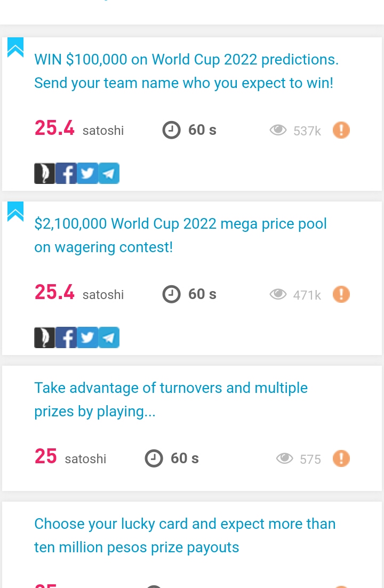The image size is (384, 588).
Task: Open the Choose your lucky card link
Action: click(x=185, y=536)
